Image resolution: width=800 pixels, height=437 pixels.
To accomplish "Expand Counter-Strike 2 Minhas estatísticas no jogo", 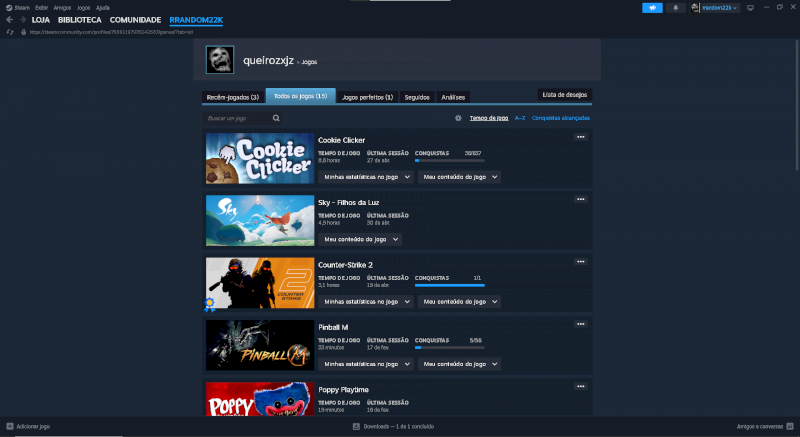I will click(x=365, y=302).
